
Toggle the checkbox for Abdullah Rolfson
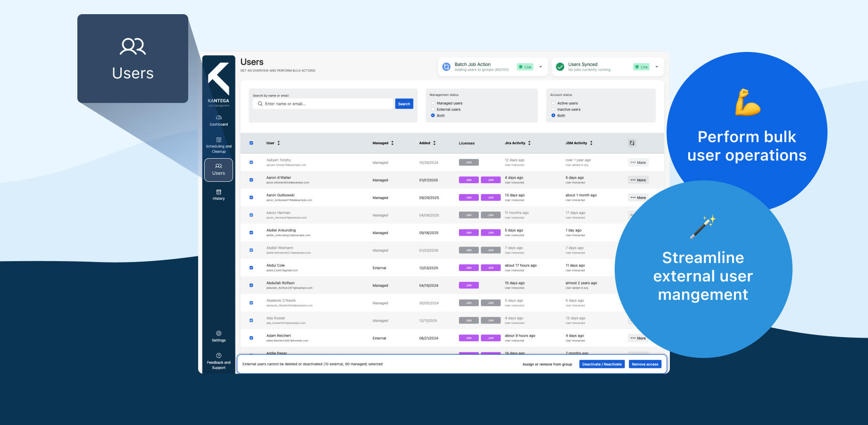[x=251, y=285]
